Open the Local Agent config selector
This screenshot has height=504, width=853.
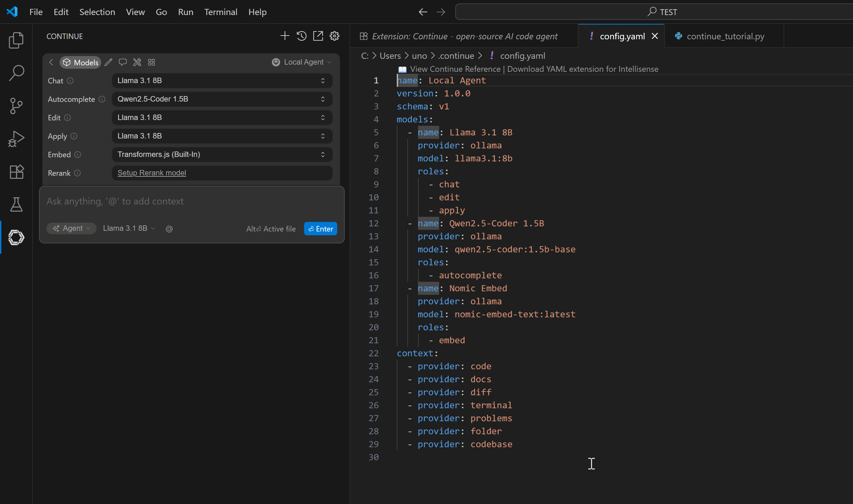(x=302, y=62)
